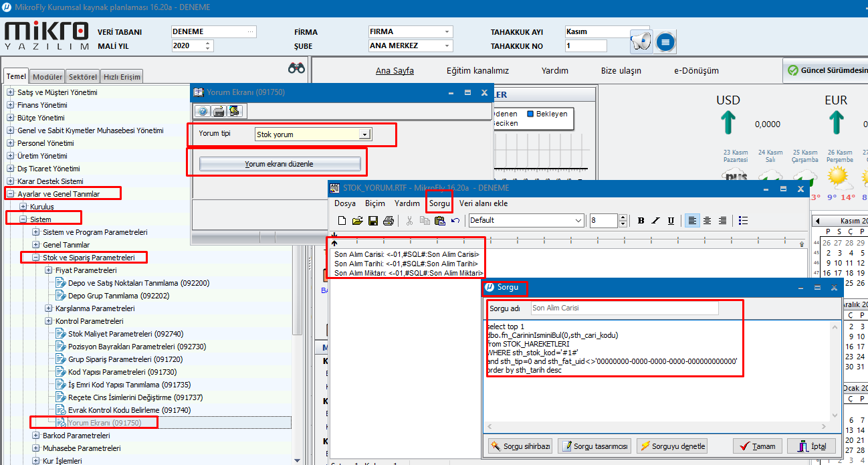The width and height of the screenshot is (868, 465).
Task: Expand Finans Yönetimi node
Action: [10, 105]
